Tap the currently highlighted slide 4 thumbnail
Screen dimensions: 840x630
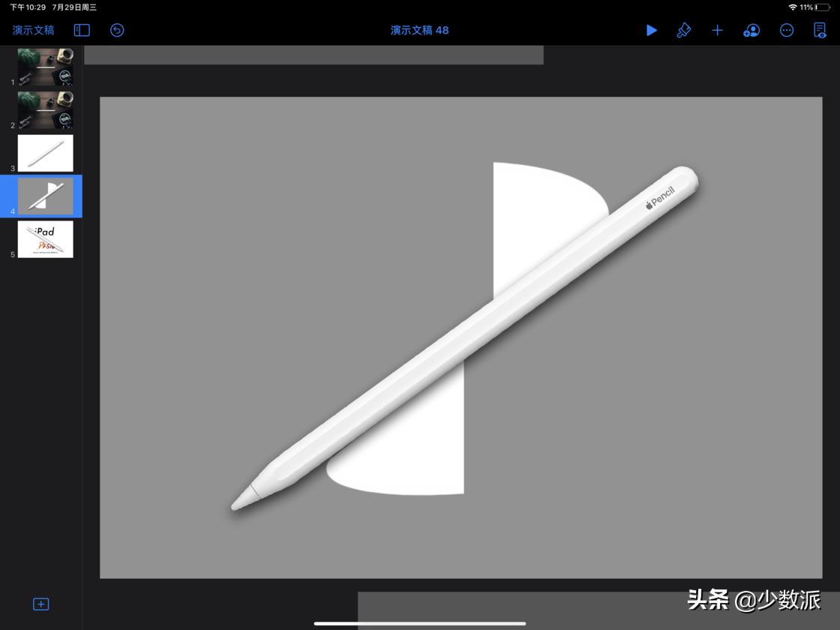(43, 196)
